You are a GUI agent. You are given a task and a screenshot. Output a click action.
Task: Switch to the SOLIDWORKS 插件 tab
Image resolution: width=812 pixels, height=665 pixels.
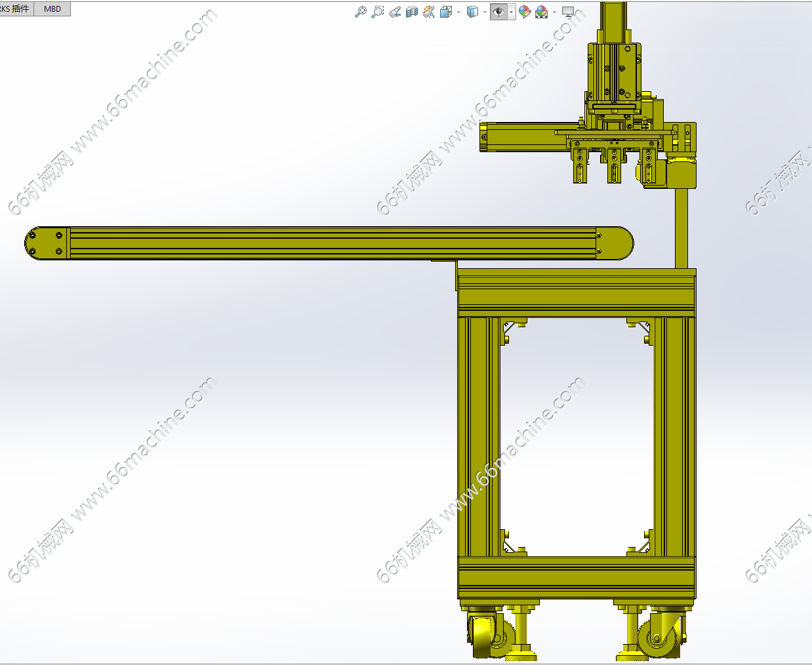[16, 9]
